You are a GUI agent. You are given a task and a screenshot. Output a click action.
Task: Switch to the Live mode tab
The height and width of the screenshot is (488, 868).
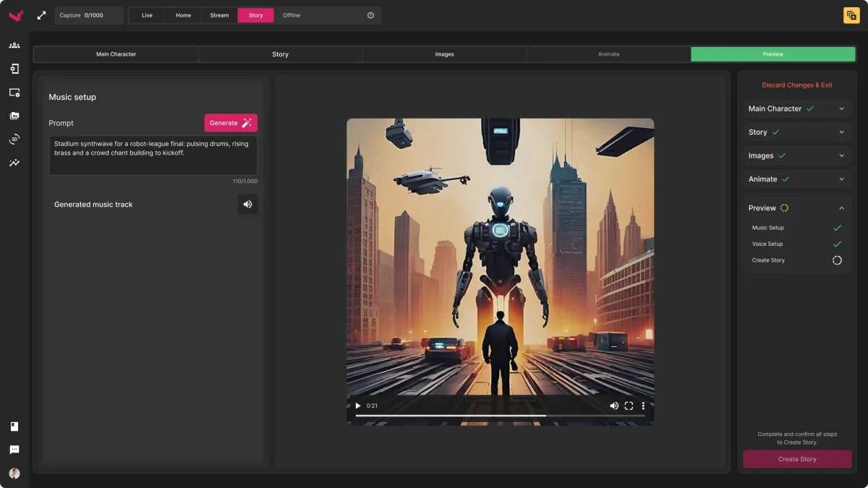tap(147, 15)
